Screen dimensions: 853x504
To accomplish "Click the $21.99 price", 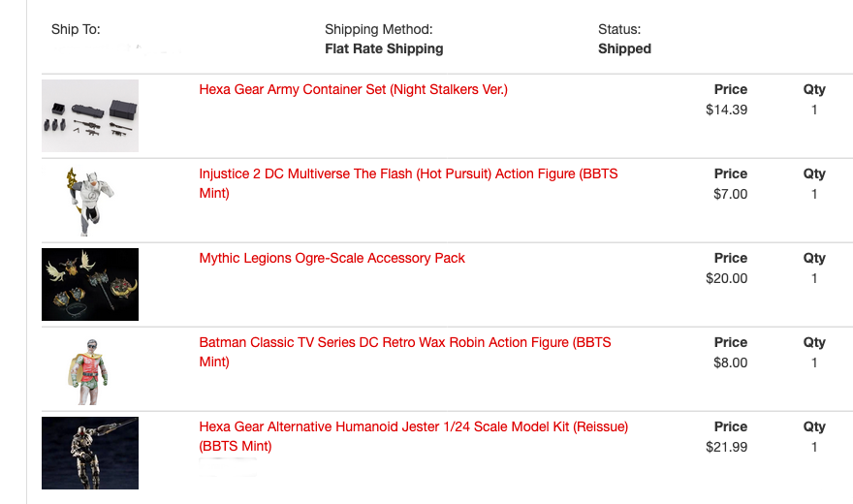I will (x=727, y=447).
